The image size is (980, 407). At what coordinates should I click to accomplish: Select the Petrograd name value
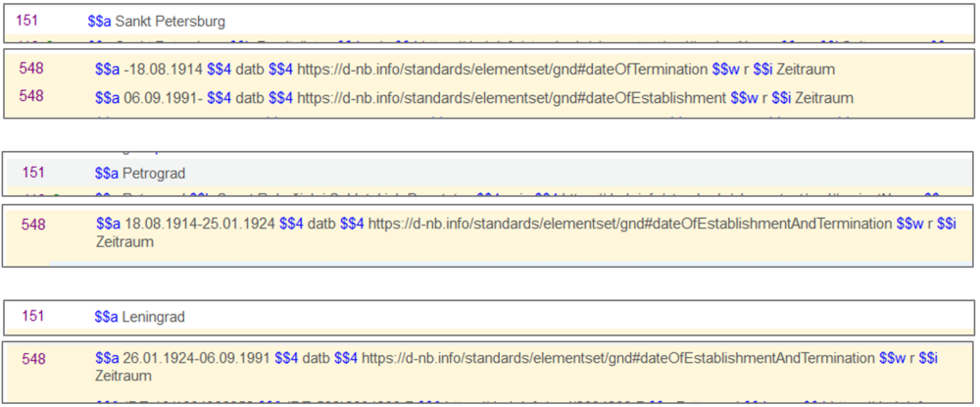[x=154, y=174]
